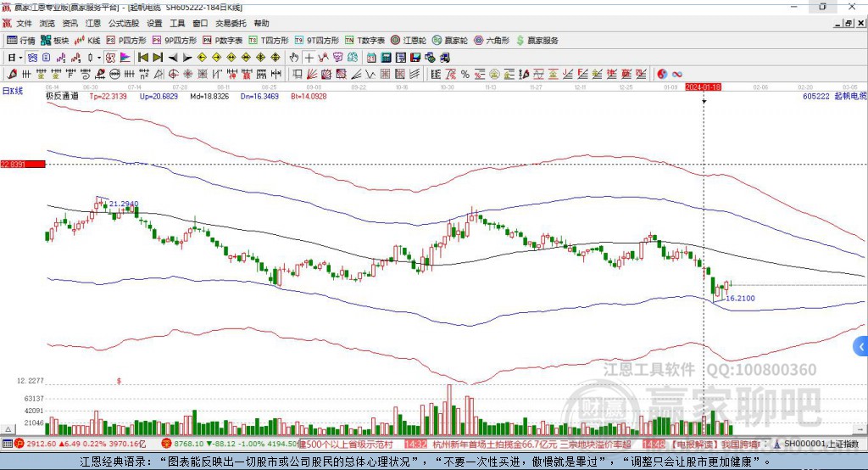The width and height of the screenshot is (868, 470).
Task: Select the red pencil drawing tool
Action: point(12,75)
